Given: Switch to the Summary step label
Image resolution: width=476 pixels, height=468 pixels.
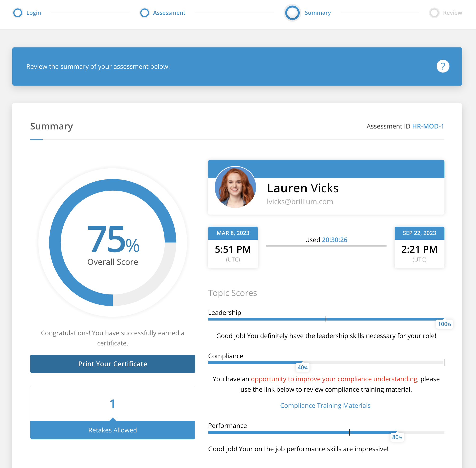Looking at the screenshot, I should 317,13.
